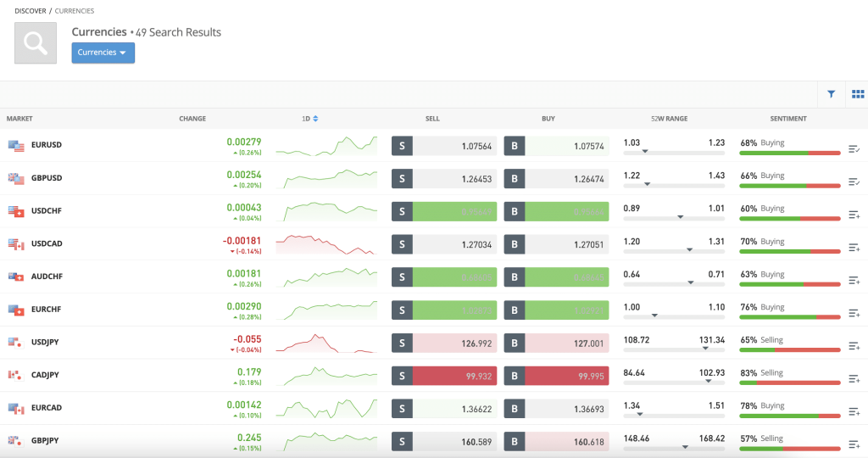The width and height of the screenshot is (868, 458).
Task: Toggle EURUSD watchlist checkmark icon
Action: click(854, 149)
